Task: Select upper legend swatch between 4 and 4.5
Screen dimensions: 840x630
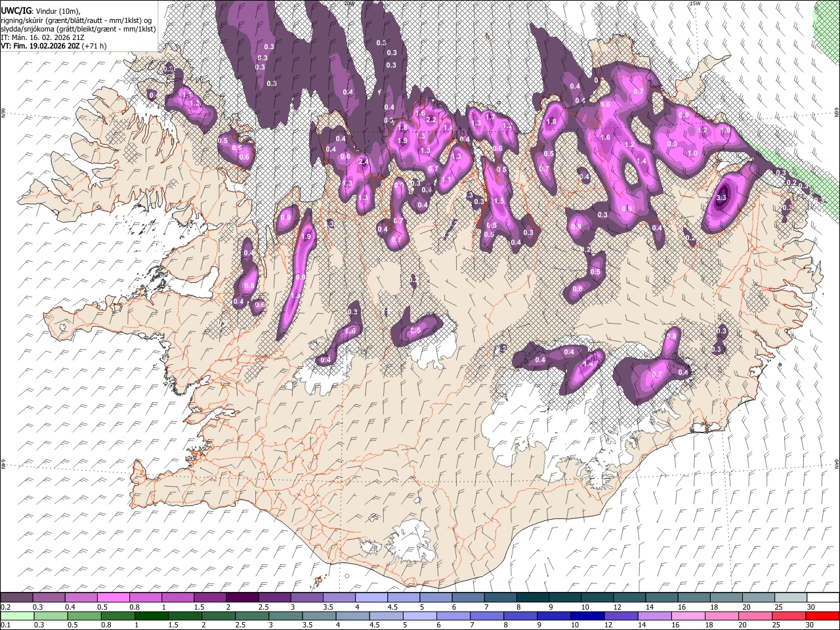Action: 371,597
